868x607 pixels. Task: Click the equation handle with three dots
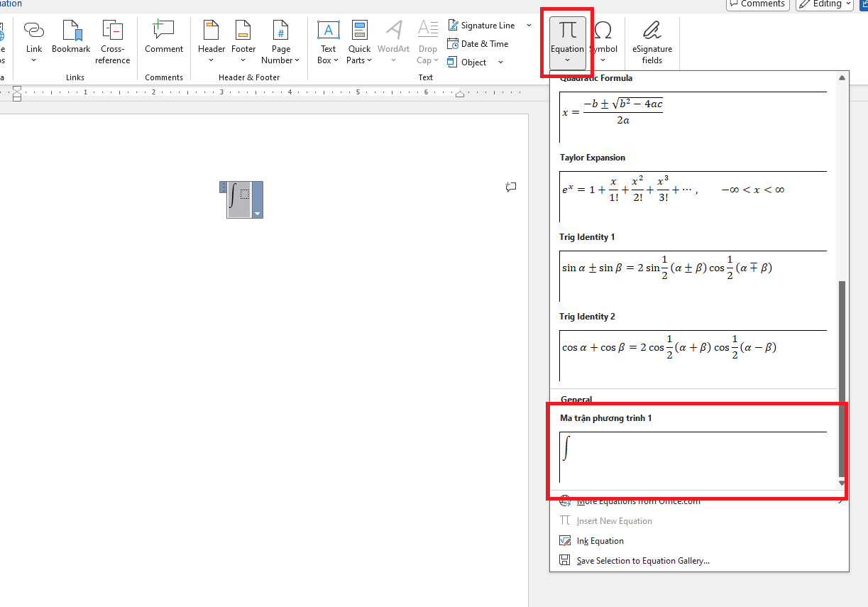pyautogui.click(x=224, y=187)
